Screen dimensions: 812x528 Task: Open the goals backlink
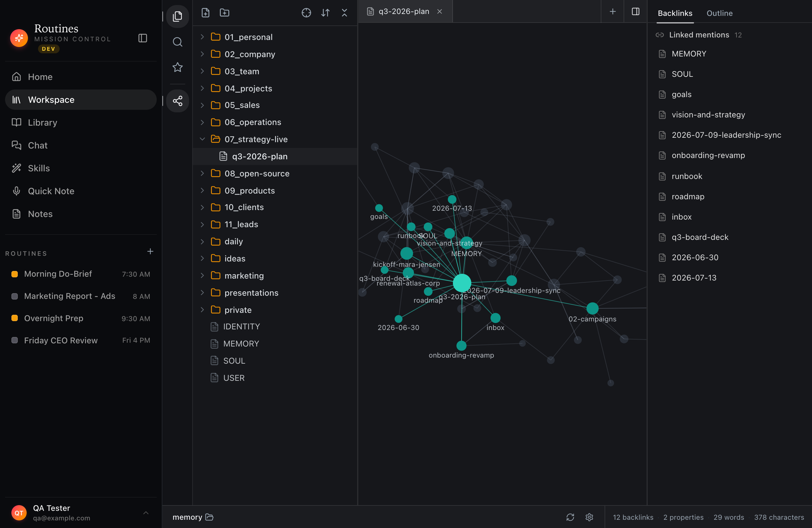pyautogui.click(x=730, y=95)
